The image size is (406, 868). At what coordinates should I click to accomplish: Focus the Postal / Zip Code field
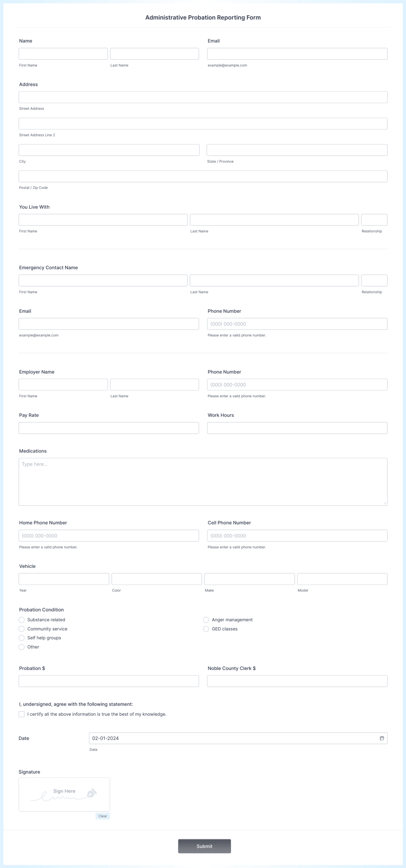coord(203,176)
